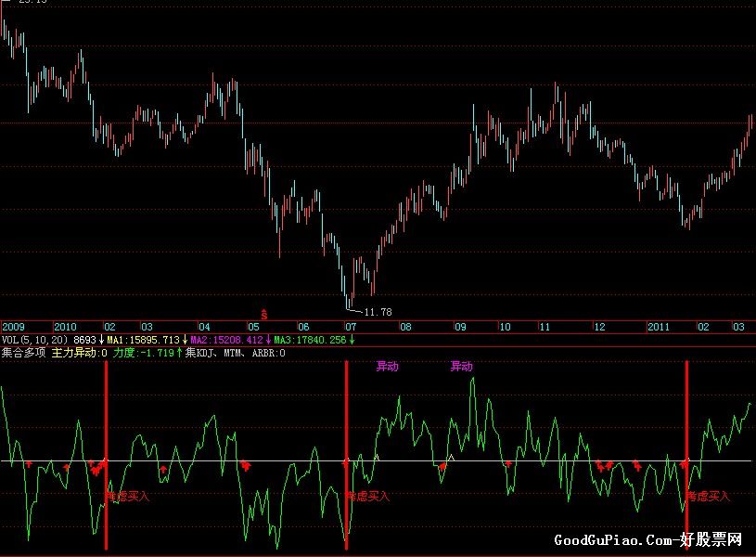Viewport: 756px width, 557px height.
Task: Click the down arrow after MA1 value
Action: pos(185,341)
